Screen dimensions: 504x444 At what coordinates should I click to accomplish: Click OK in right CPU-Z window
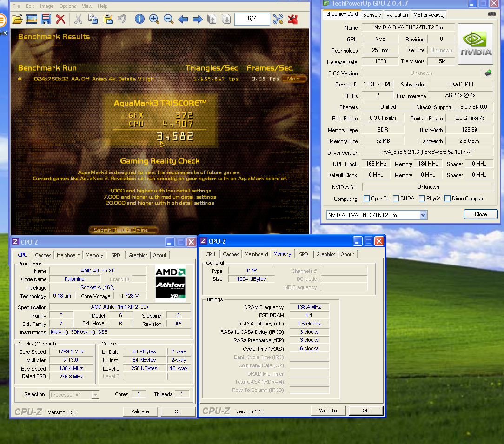[365, 410]
